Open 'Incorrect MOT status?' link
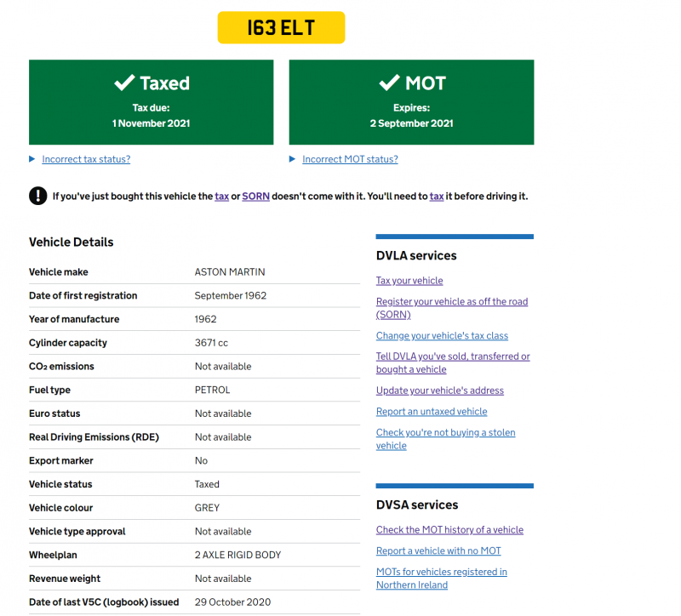 [x=350, y=159]
